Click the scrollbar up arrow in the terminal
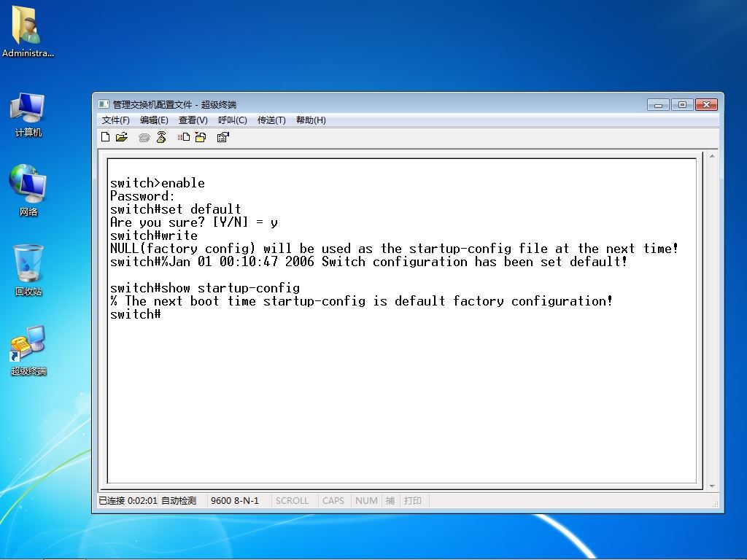Viewport: 747px width, 560px height. click(x=712, y=156)
